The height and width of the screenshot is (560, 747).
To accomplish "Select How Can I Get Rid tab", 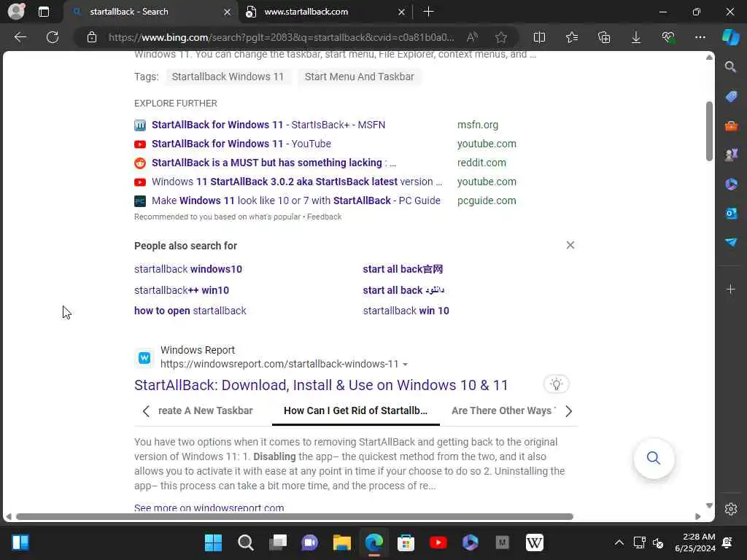I will 355,411.
